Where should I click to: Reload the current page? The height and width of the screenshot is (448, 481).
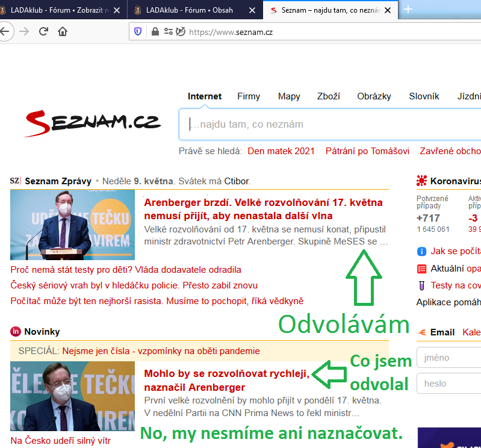[43, 31]
